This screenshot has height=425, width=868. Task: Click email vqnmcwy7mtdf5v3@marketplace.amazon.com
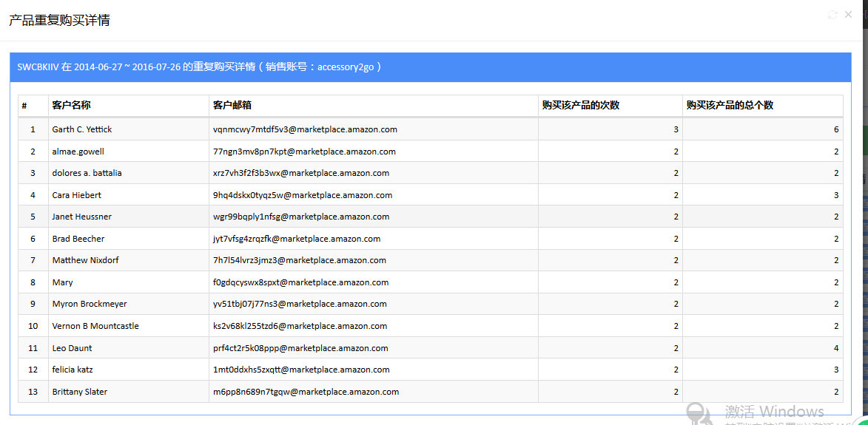305,129
